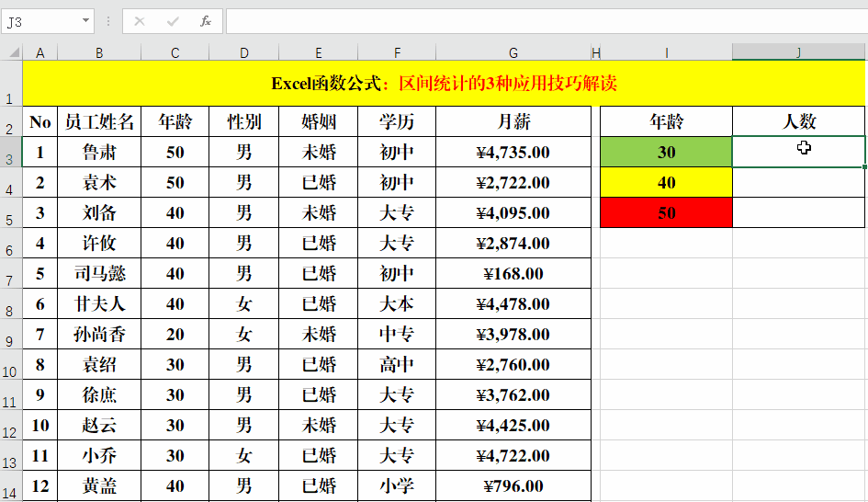Select cell J4 next to yellow 40

pyautogui.click(x=798, y=182)
